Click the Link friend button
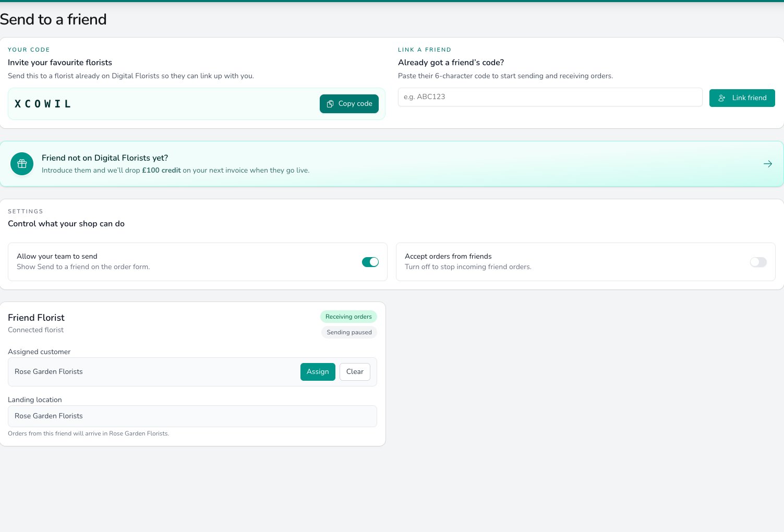Screen dimensions: 784x532 pyautogui.click(x=742, y=98)
